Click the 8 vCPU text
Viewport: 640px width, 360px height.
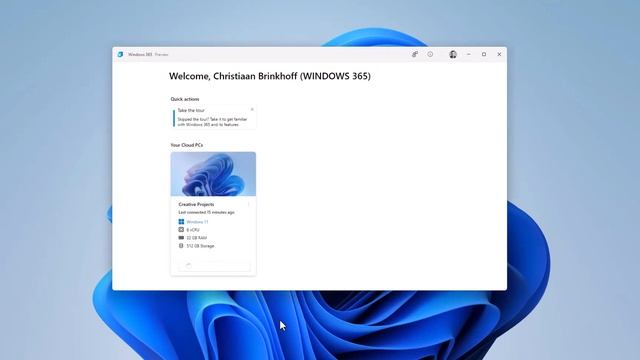point(193,230)
